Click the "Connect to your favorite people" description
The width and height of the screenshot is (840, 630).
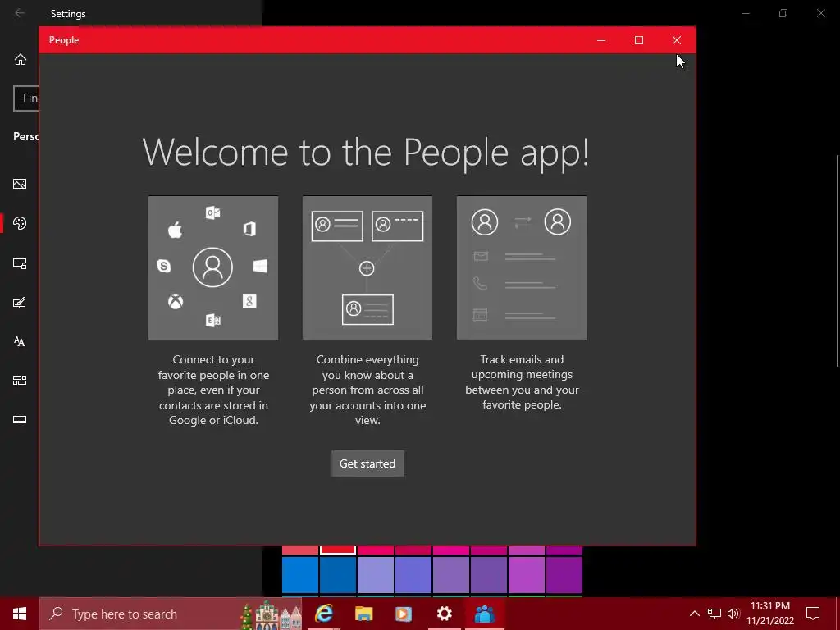coord(214,390)
